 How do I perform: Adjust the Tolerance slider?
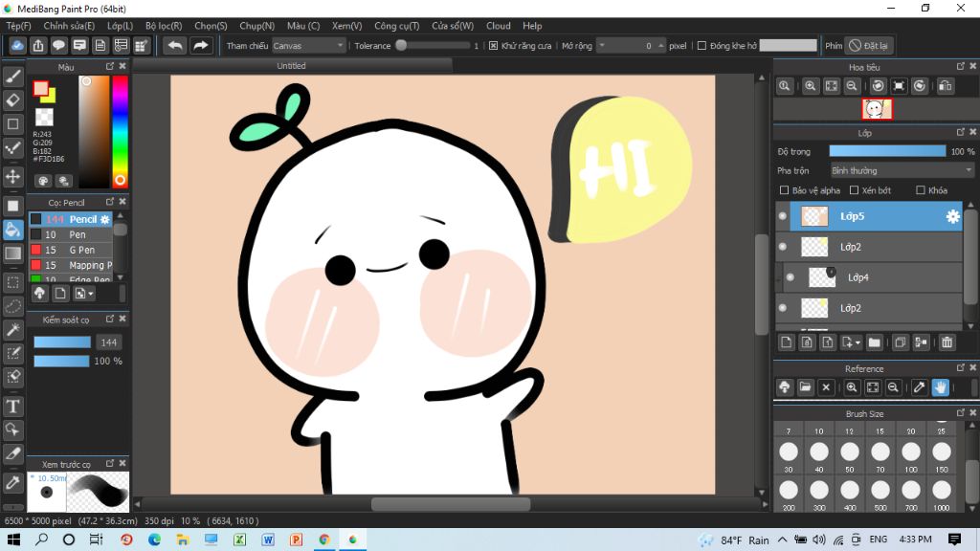[434, 46]
